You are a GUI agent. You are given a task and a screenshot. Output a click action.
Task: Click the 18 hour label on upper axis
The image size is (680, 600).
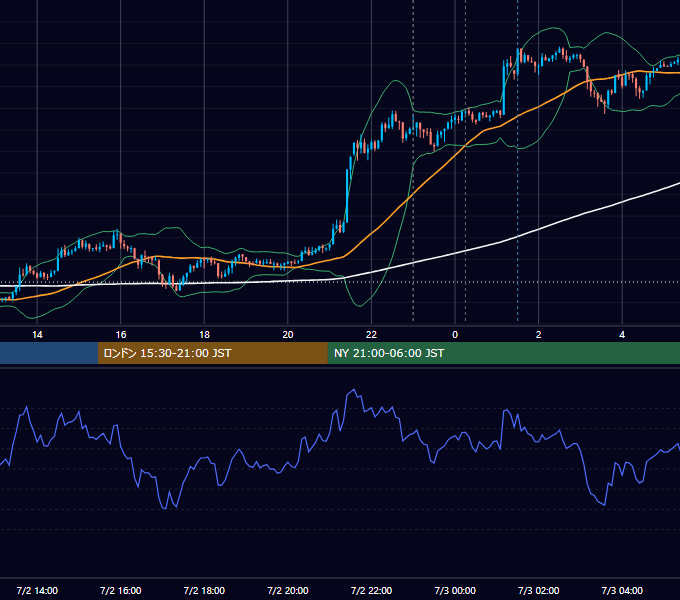click(204, 335)
